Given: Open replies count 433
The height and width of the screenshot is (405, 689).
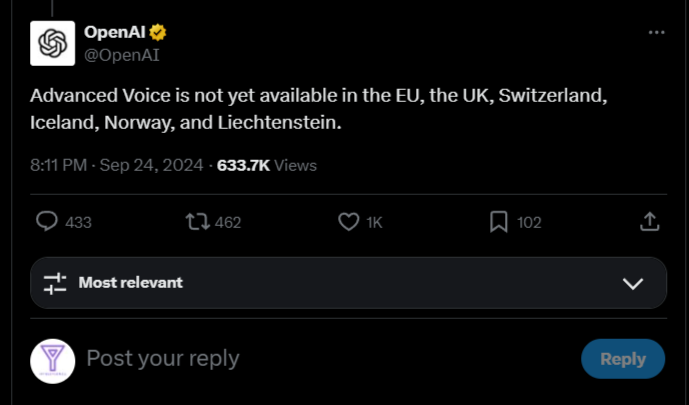Looking at the screenshot, I should tap(78, 223).
